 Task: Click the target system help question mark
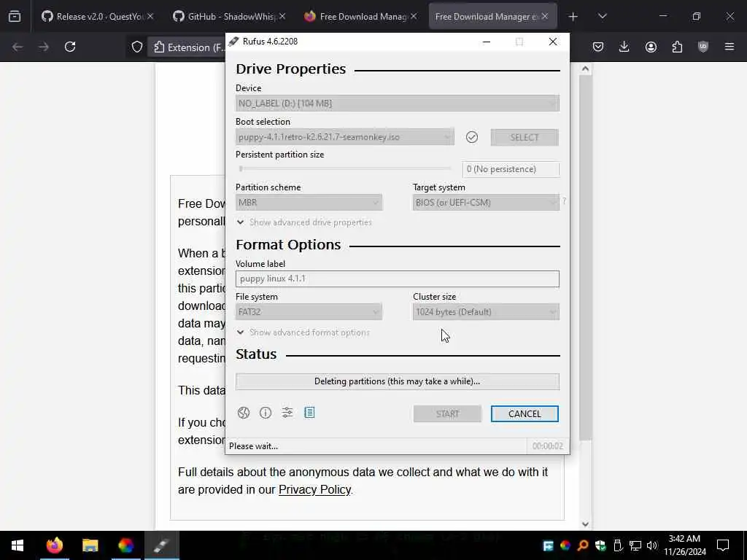pos(564,201)
